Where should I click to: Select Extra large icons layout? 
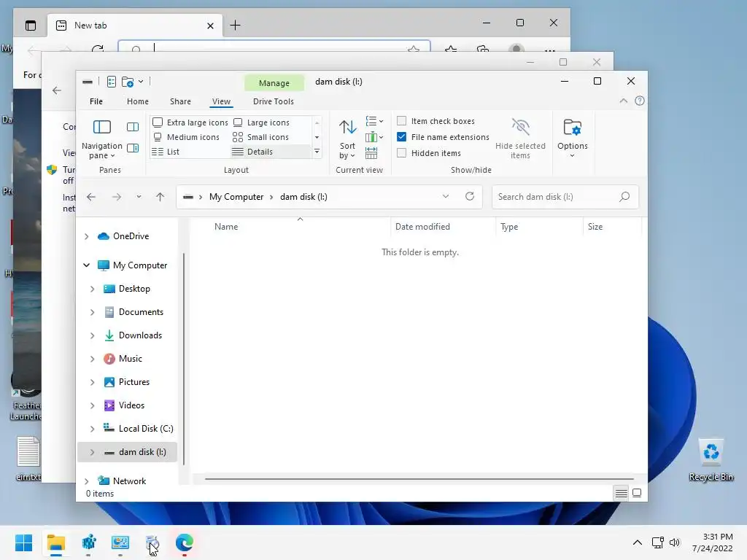tap(190, 122)
